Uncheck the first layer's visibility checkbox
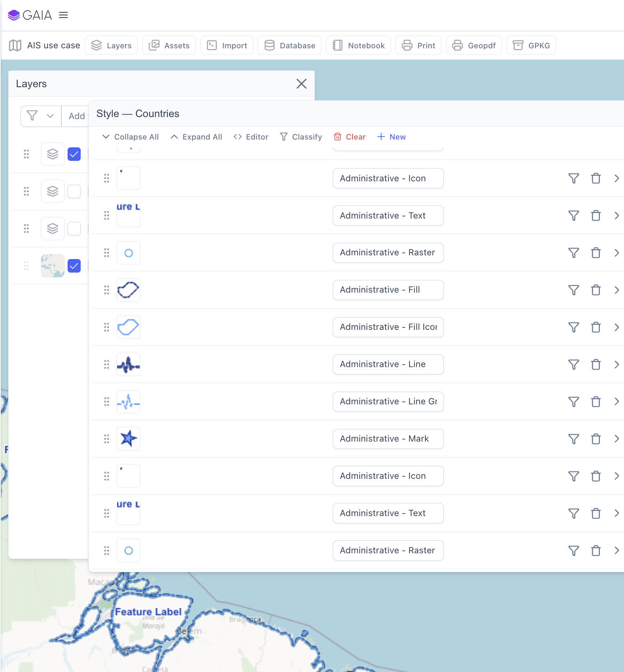 pyautogui.click(x=74, y=154)
